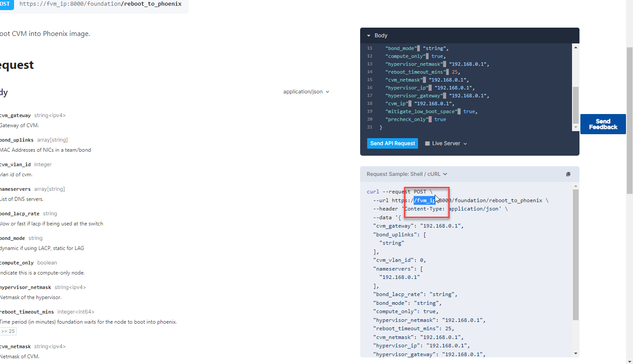
Task: Open the Send Feedback panel
Action: [x=603, y=124]
